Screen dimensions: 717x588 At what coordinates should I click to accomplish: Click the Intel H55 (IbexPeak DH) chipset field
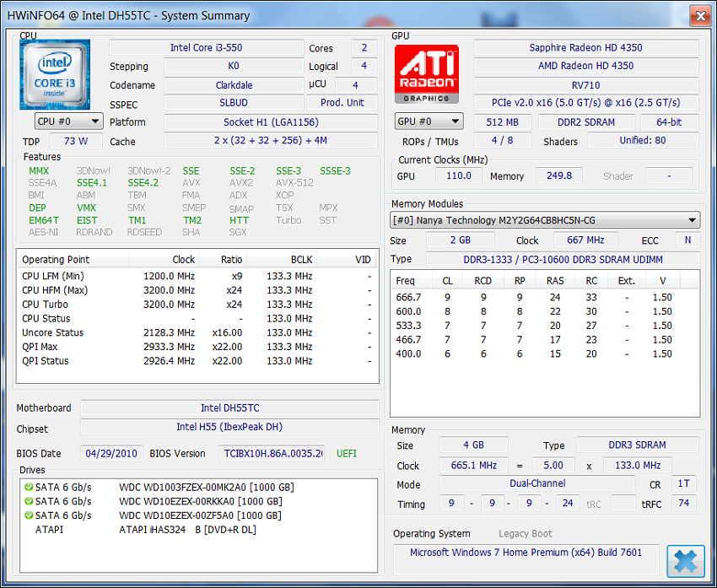click(230, 427)
